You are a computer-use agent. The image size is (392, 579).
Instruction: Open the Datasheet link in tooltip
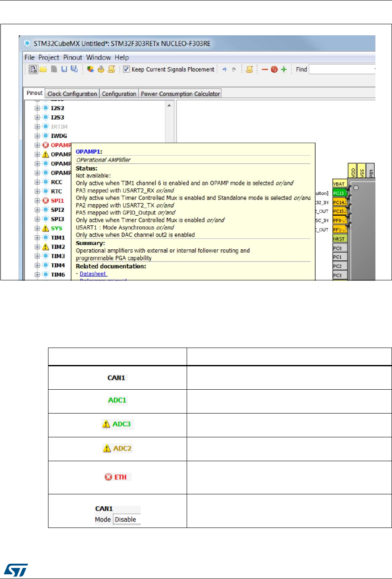pyautogui.click(x=94, y=274)
